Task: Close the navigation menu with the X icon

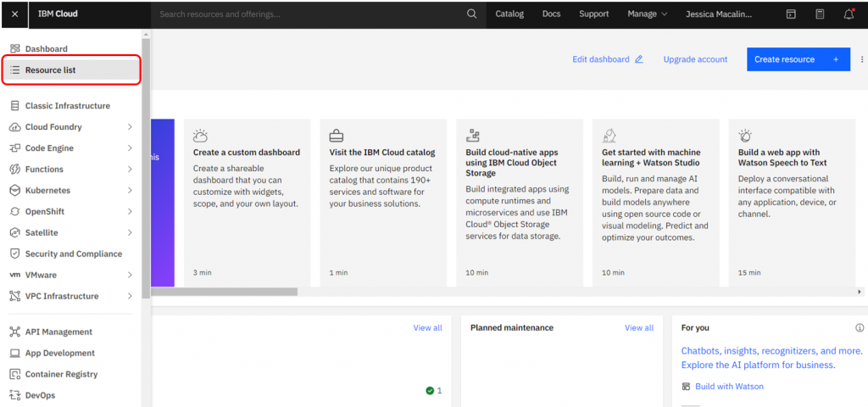Action: (14, 14)
